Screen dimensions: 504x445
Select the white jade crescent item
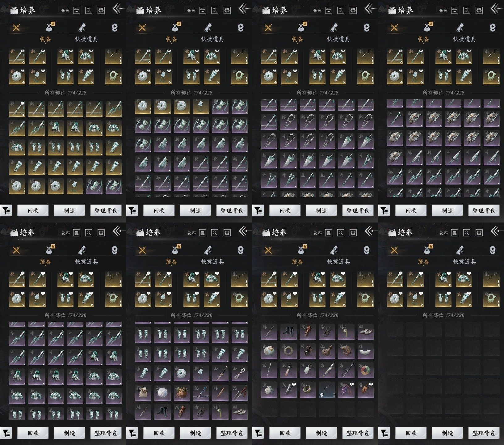coord(365,351)
